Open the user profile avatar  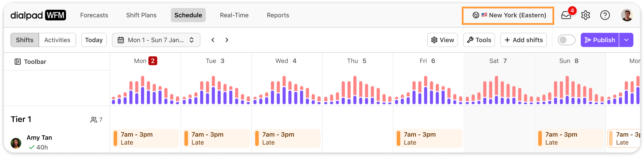tap(627, 15)
